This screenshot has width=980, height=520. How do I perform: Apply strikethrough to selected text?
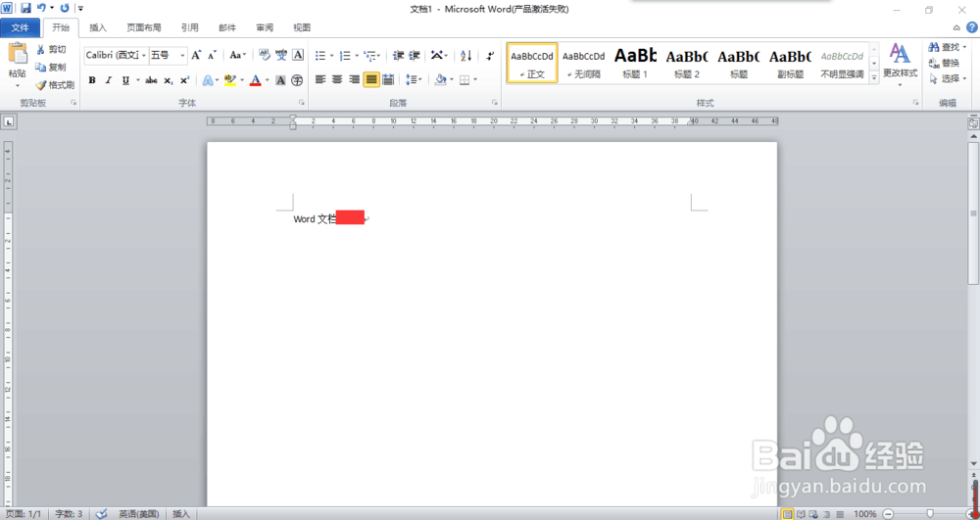(151, 80)
